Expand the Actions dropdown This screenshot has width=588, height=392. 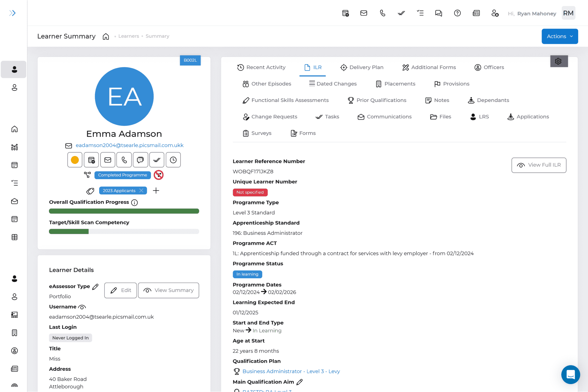[559, 36]
